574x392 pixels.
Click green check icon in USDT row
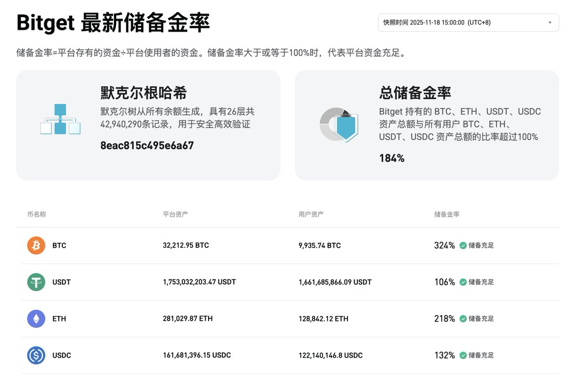[x=463, y=282]
